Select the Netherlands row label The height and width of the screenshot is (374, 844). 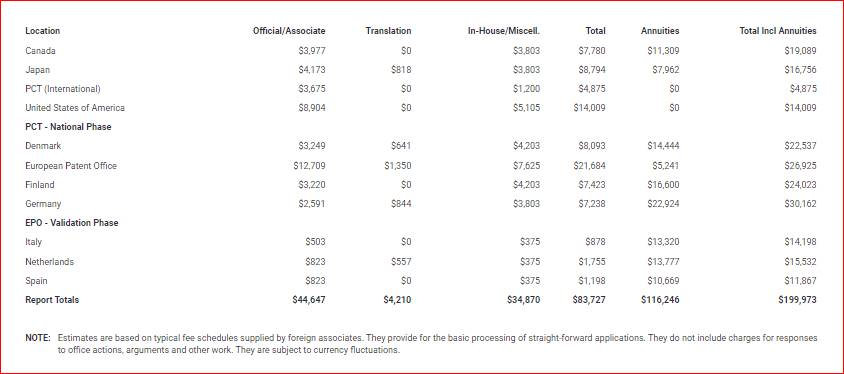tap(50, 262)
